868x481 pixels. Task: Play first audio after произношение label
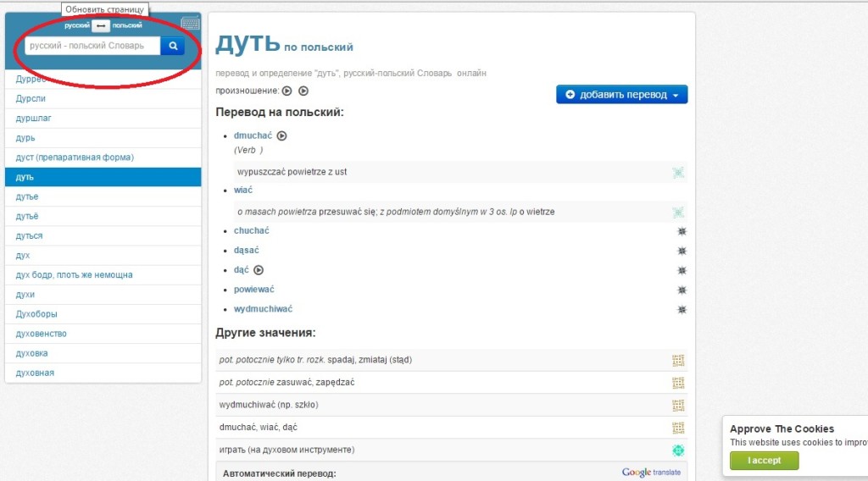click(287, 91)
